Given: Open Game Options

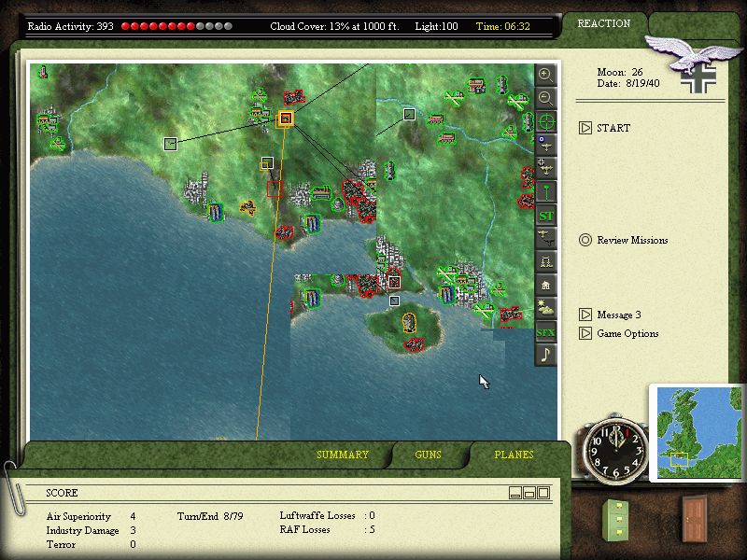Looking at the screenshot, I should pyautogui.click(x=618, y=333).
